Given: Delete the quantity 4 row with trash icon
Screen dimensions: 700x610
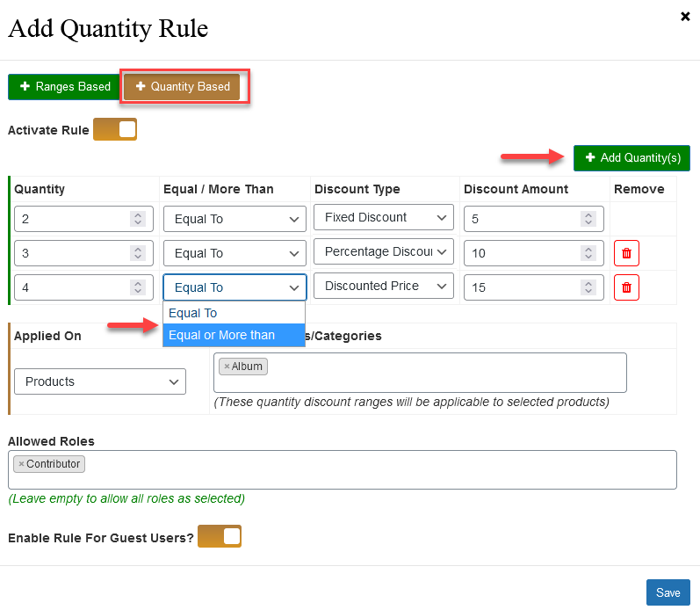Looking at the screenshot, I should 626,287.
